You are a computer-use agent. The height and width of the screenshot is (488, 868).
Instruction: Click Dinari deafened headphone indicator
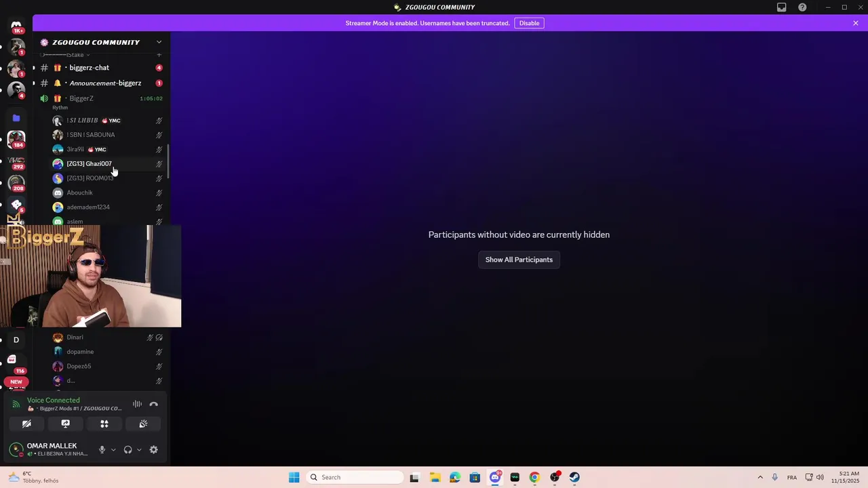tap(159, 338)
